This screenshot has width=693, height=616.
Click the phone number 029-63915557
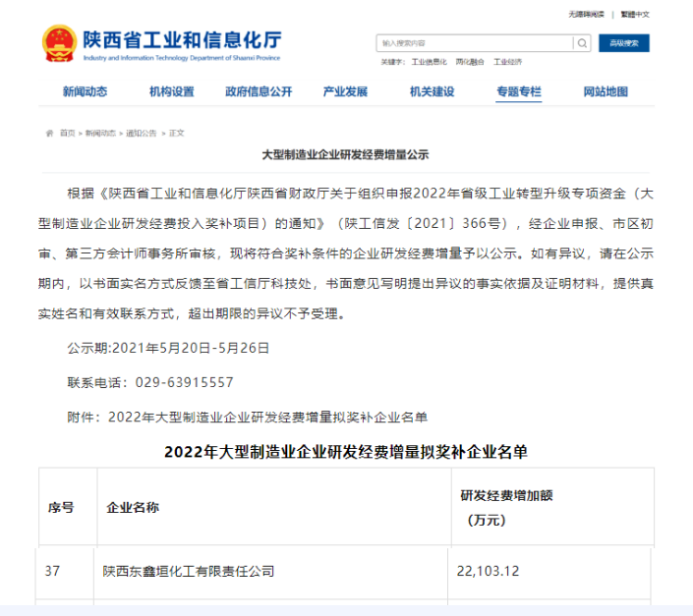click(x=184, y=382)
